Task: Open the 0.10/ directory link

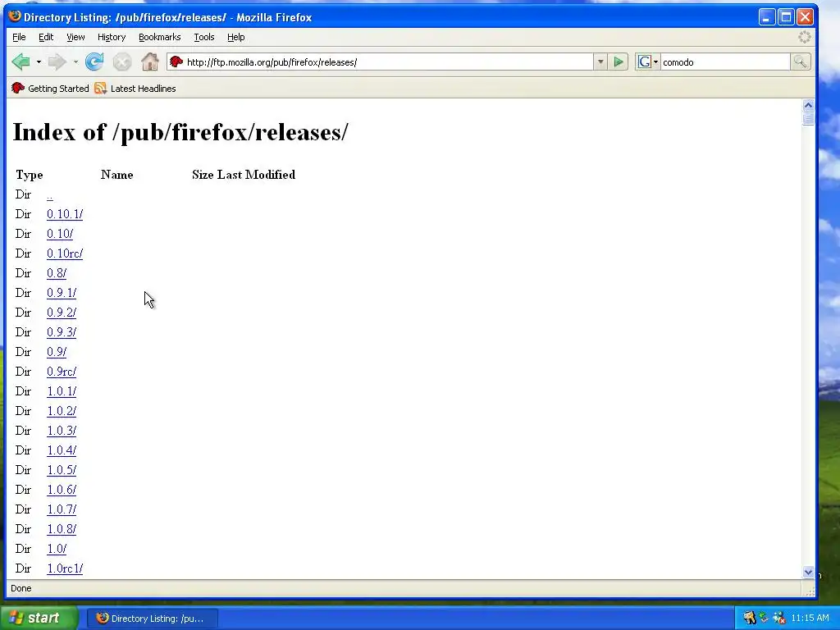Action: point(60,234)
